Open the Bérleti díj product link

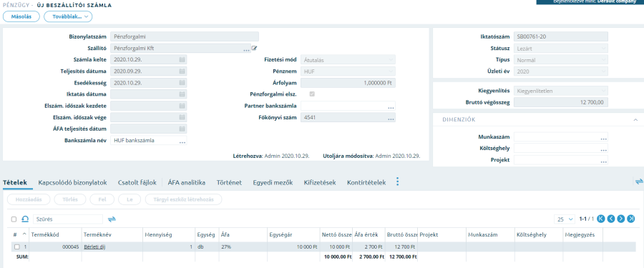coord(95,247)
